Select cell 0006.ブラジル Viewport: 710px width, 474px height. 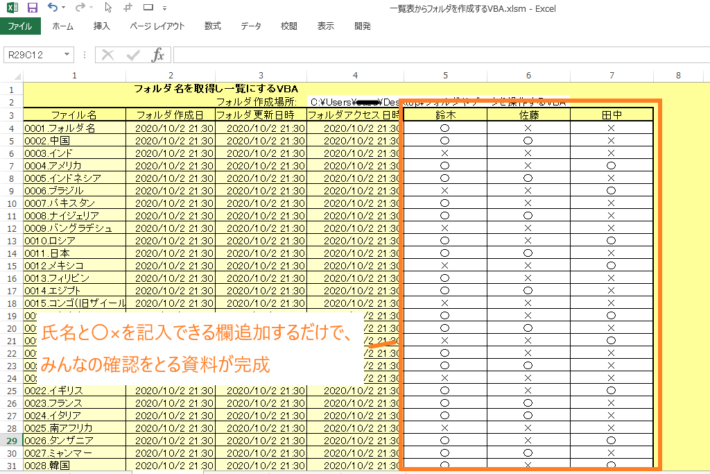coord(74,191)
